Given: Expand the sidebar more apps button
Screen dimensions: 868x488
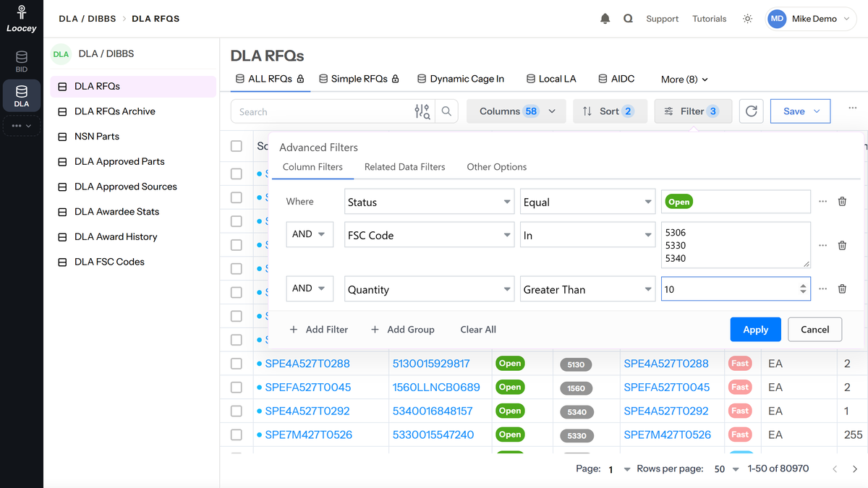Looking at the screenshot, I should click(x=22, y=126).
